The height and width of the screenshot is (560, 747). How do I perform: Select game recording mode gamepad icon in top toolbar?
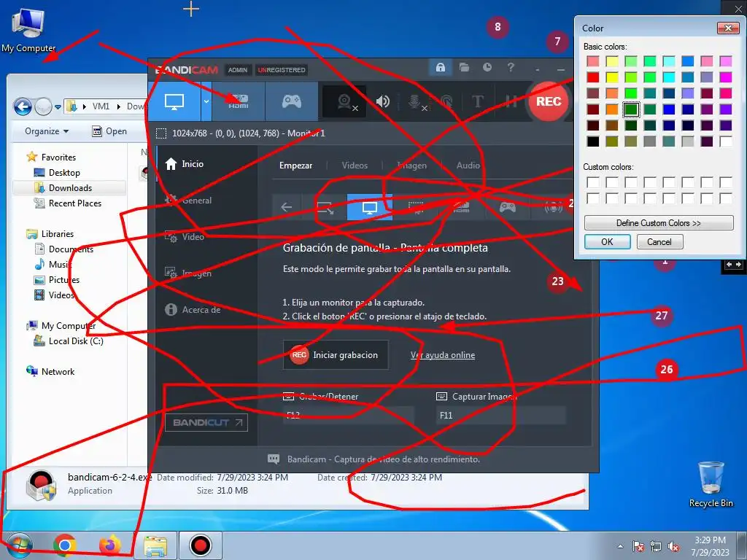[x=292, y=101]
